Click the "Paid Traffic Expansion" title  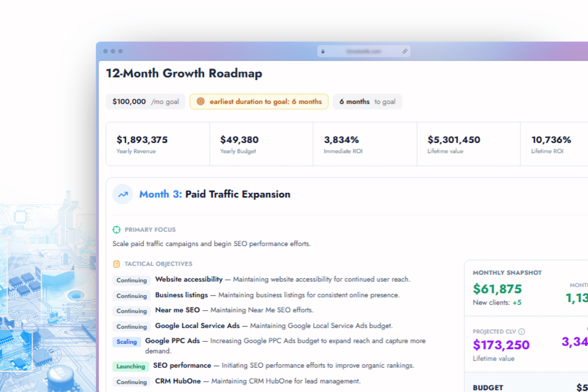238,194
